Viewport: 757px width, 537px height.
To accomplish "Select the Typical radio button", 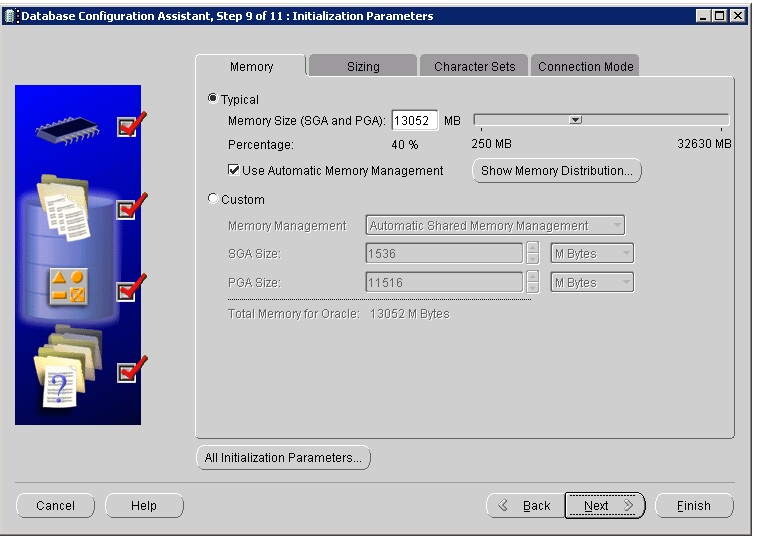I will [x=212, y=99].
